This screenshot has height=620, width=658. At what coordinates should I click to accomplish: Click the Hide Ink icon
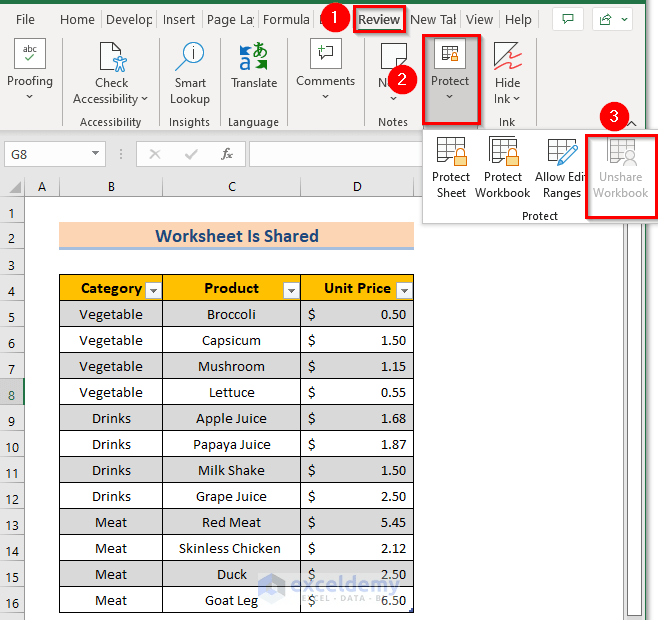click(507, 56)
